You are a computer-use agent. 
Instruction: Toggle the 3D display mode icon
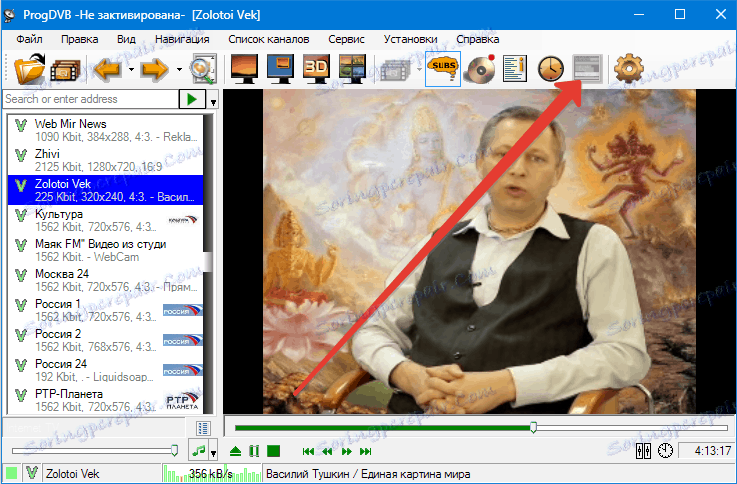[x=316, y=69]
